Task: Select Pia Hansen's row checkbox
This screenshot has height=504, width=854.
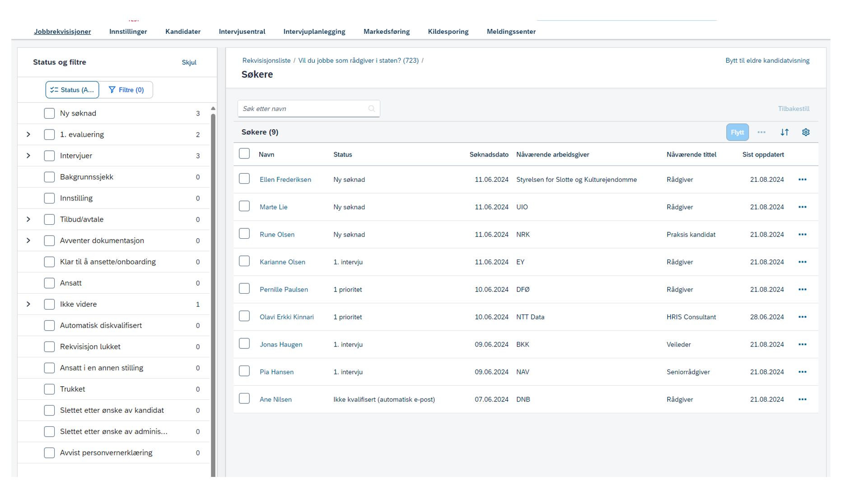Action: click(x=244, y=371)
